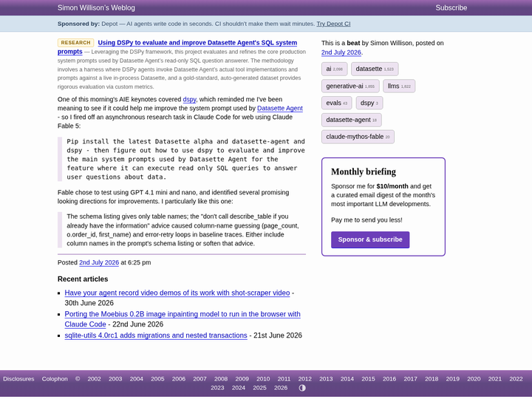Go to the 2011 archive
Viewport: 532px width, 399px height.
tap(284, 378)
